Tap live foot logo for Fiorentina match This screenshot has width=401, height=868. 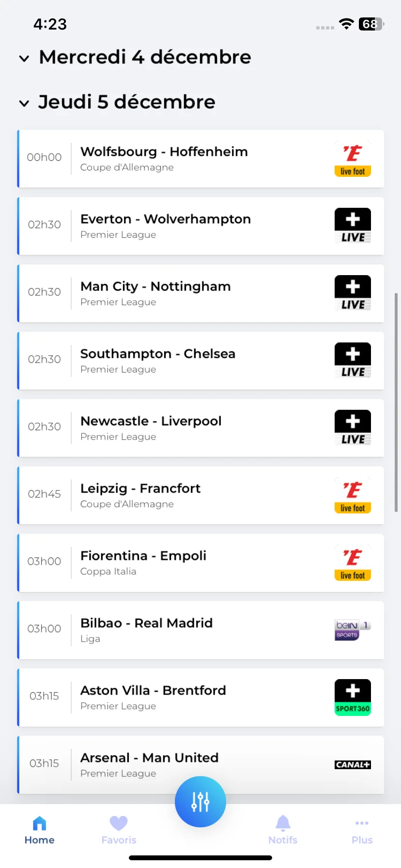pyautogui.click(x=353, y=563)
